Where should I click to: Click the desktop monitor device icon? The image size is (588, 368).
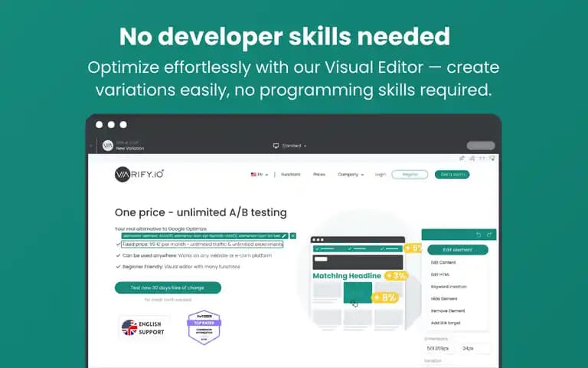coord(276,146)
